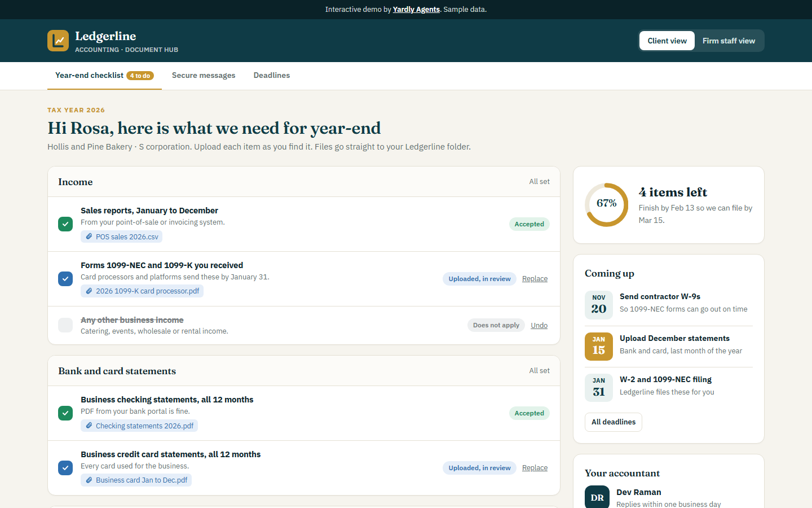Switch to Client view

coord(667,41)
